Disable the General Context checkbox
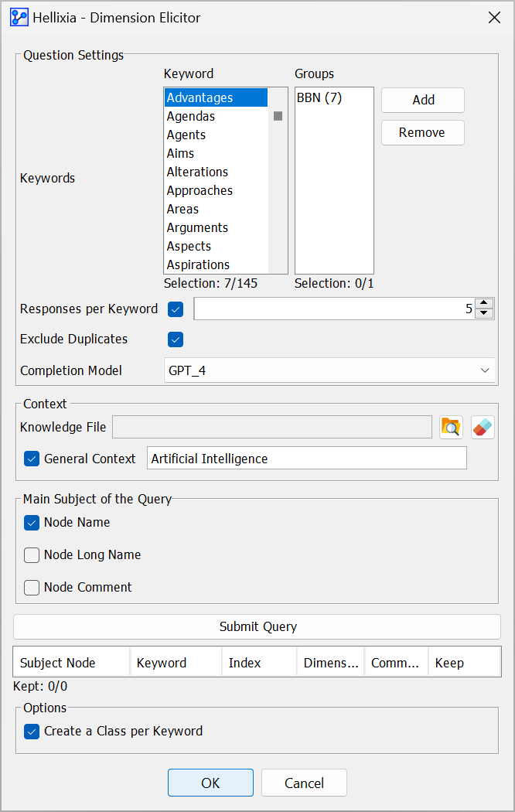This screenshot has width=515, height=812. tap(32, 459)
